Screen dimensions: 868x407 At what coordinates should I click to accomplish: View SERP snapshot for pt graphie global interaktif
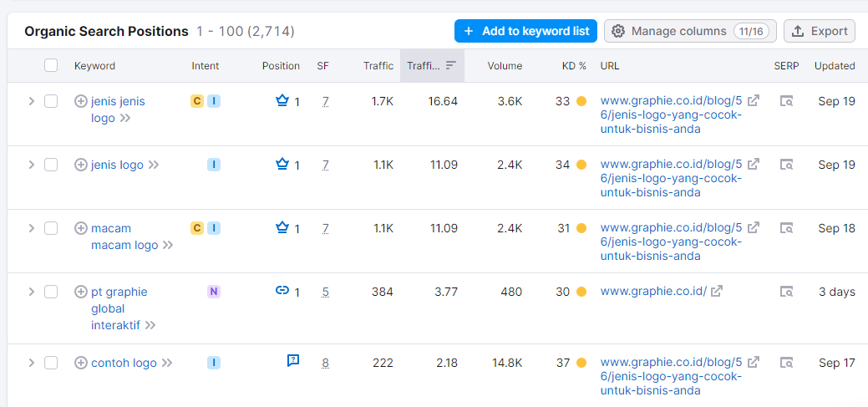pyautogui.click(x=787, y=292)
